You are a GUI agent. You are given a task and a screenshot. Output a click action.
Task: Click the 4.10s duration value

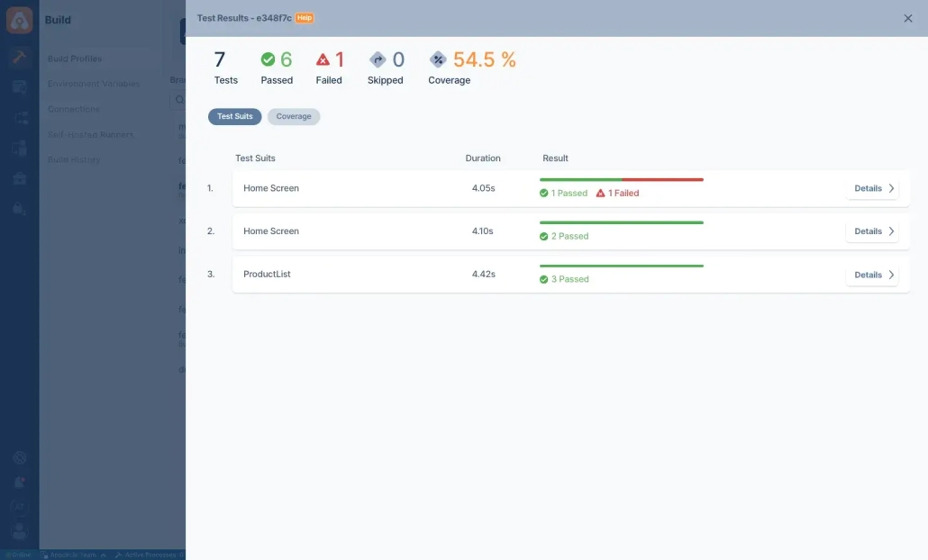pyautogui.click(x=482, y=231)
